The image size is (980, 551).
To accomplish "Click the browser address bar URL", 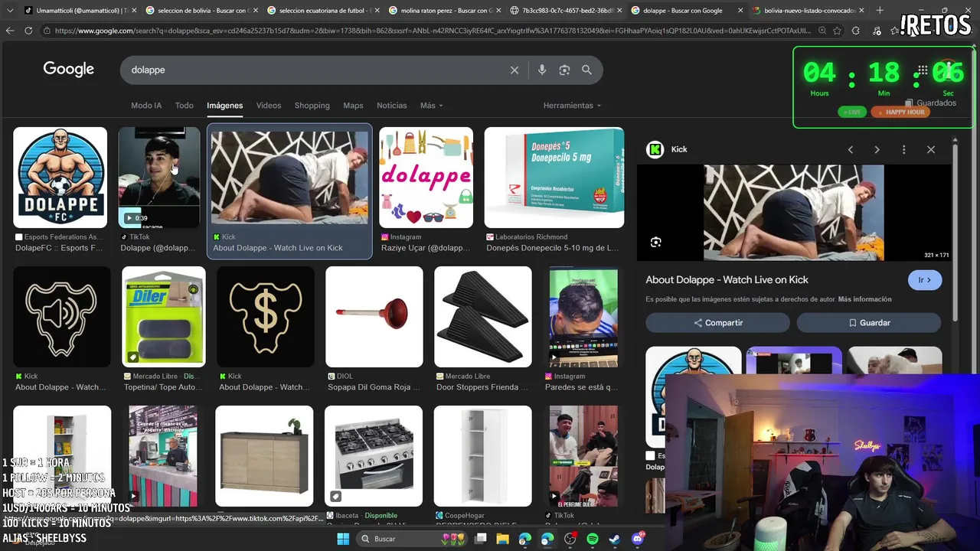I will [x=427, y=31].
